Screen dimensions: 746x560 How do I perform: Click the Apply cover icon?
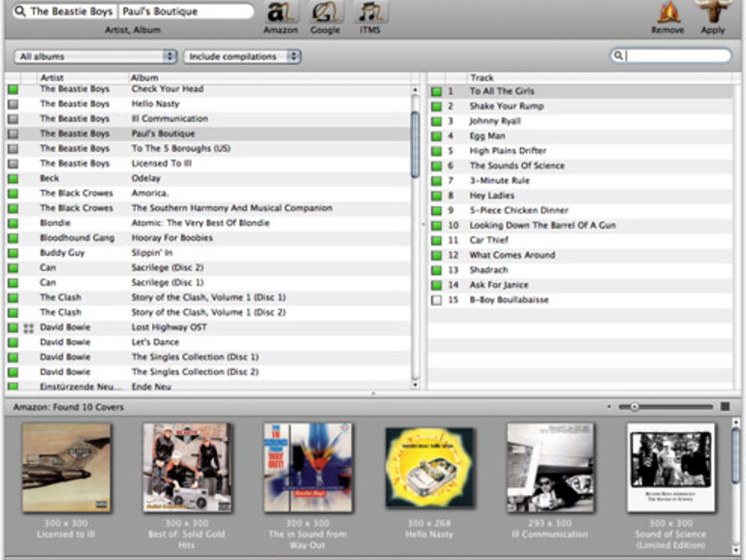tap(712, 13)
